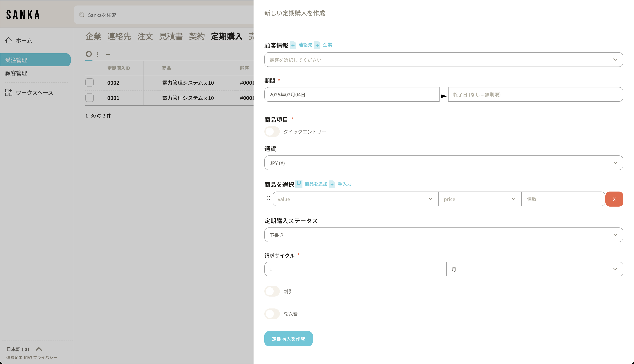
Task: Open the vertical three-dot view menu
Action: pyautogui.click(x=97, y=54)
